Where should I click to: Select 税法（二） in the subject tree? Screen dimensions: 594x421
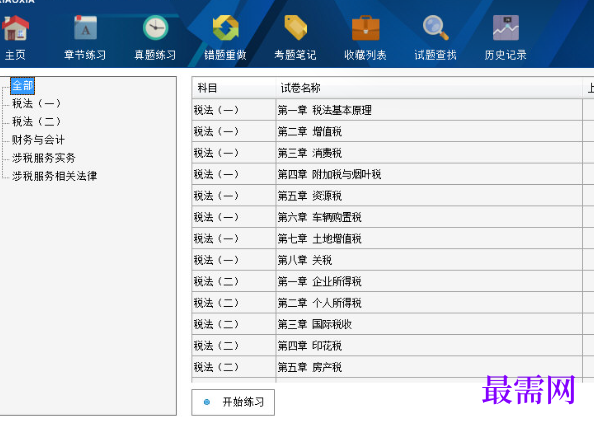click(36, 121)
